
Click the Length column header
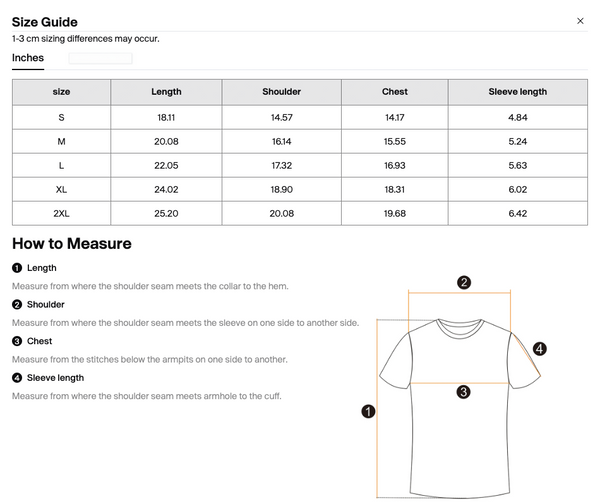pyautogui.click(x=166, y=92)
